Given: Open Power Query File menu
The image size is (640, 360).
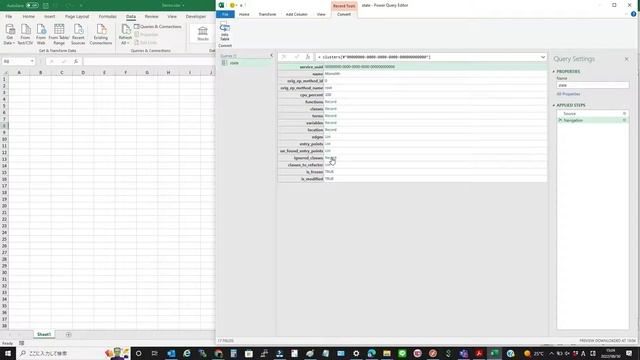Looking at the screenshot, I should pos(225,14).
